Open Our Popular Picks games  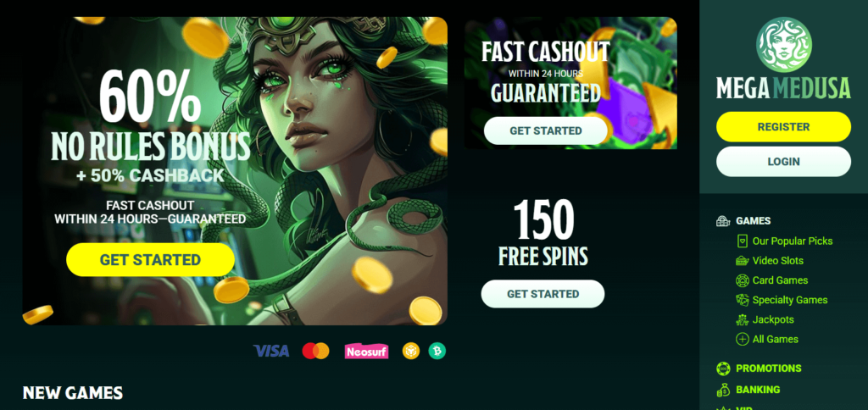click(793, 241)
